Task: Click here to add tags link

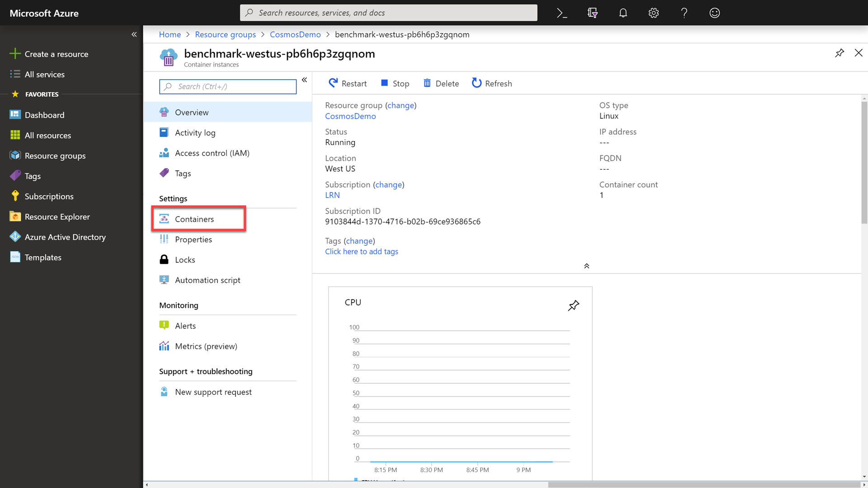Action: pyautogui.click(x=361, y=252)
